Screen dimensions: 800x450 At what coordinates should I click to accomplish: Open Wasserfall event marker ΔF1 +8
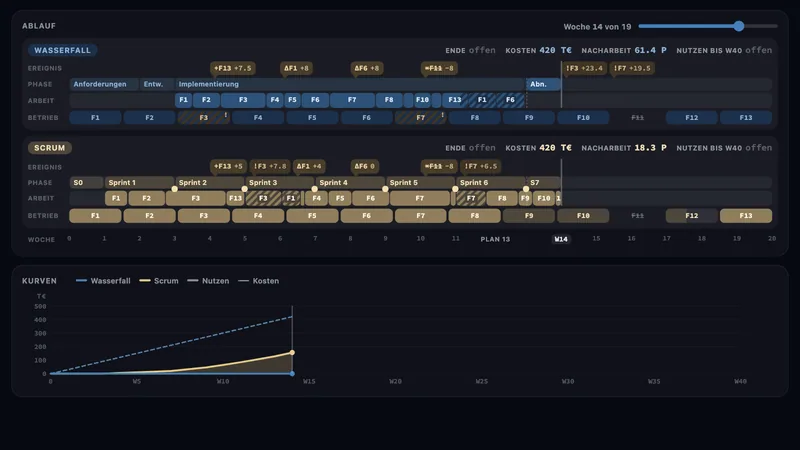(x=296, y=68)
